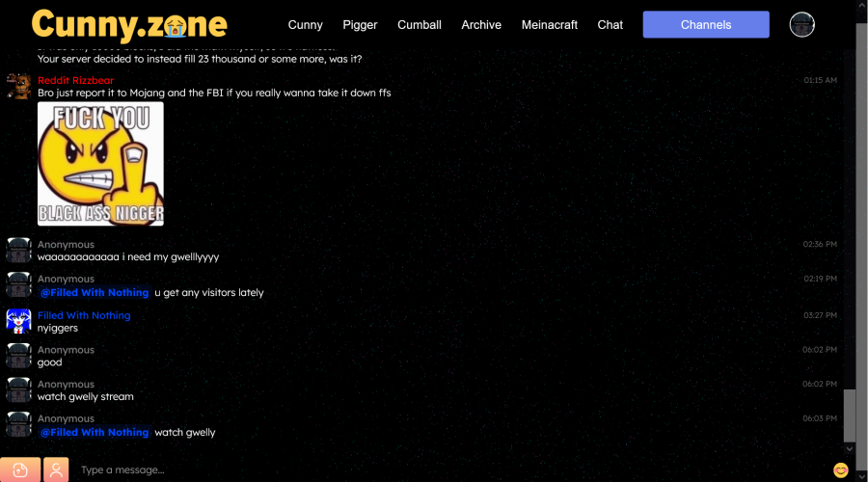Viewport: 868px width, 482px height.
Task: Click the @Filled With Nothing mention before "u get any visitors"
Action: pyautogui.click(x=95, y=293)
